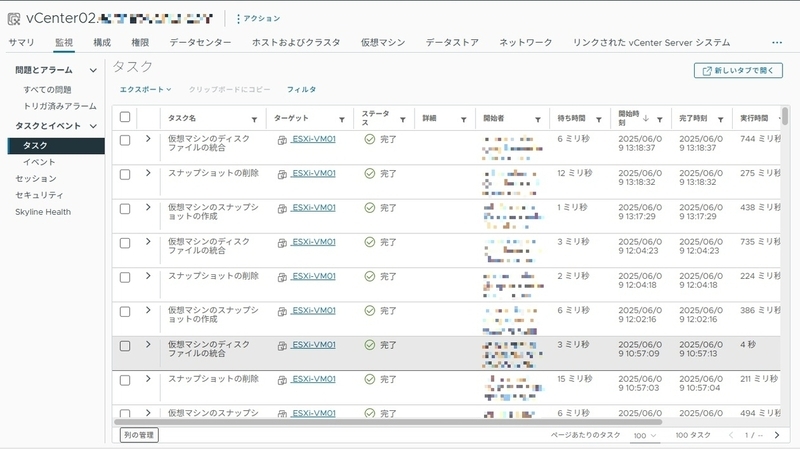This screenshot has height=449, width=800.
Task: Select すべての問題 in the sidebar
Action: coord(47,90)
